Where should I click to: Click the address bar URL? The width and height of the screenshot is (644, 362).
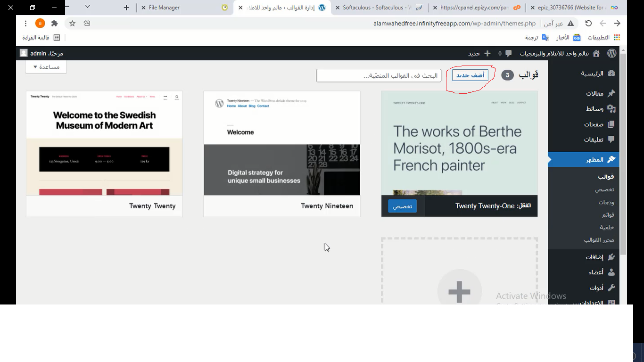454,23
